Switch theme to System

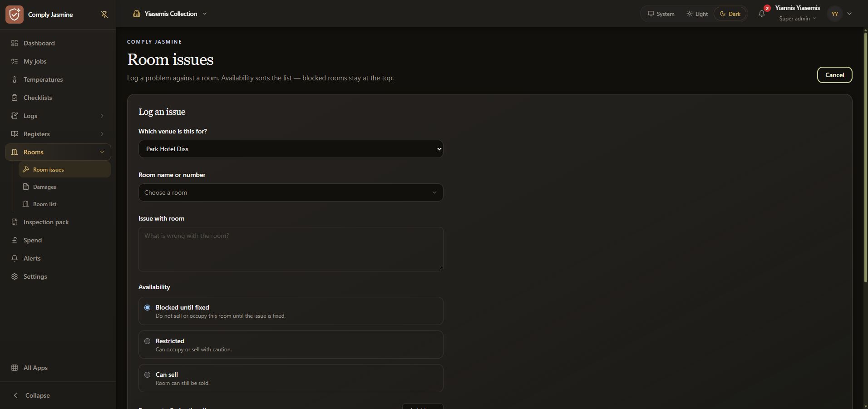point(661,14)
